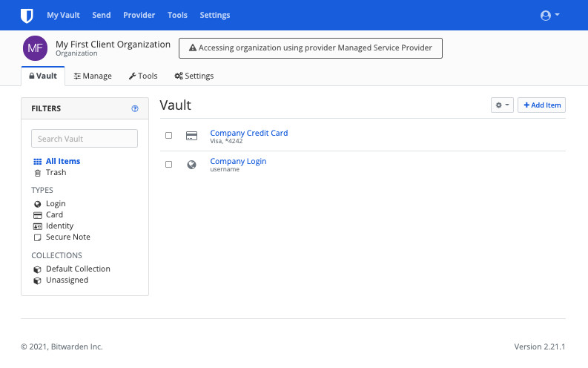Click the credit card icon for Company Credit Card
Image resolution: width=588 pixels, height=368 pixels.
(x=191, y=136)
